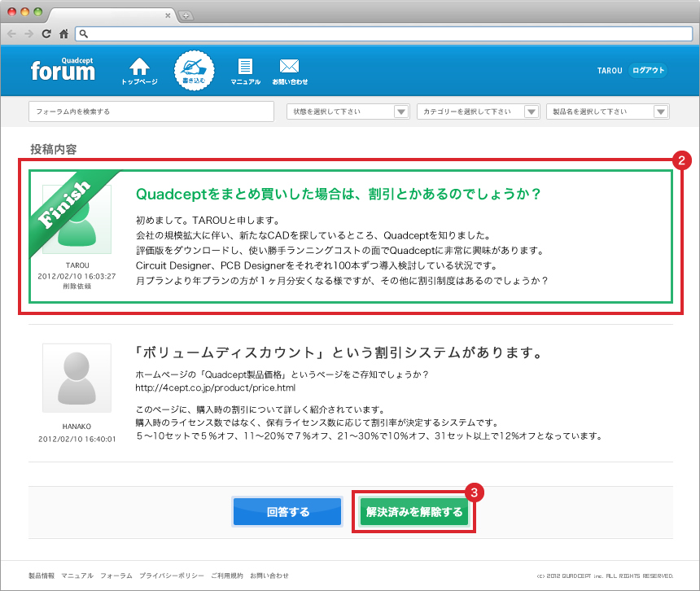Click HANAKO's gray avatar thumbnail
Screen dimensions: 700x591
[x=77, y=378]
